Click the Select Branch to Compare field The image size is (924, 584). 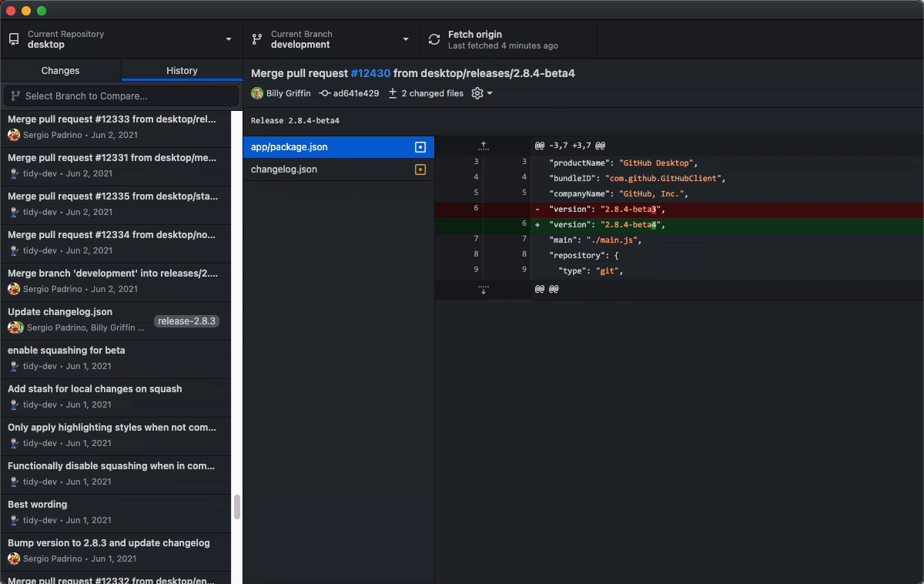coord(121,96)
